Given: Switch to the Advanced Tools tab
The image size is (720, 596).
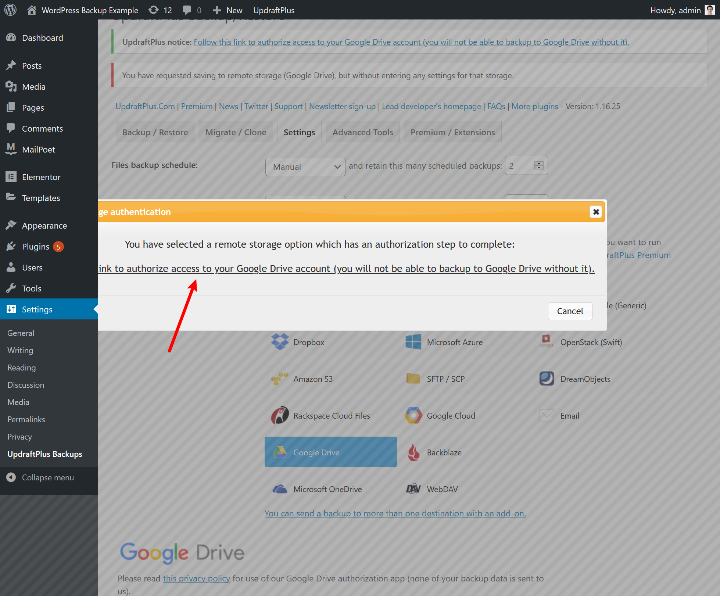Looking at the screenshot, I should [x=363, y=132].
